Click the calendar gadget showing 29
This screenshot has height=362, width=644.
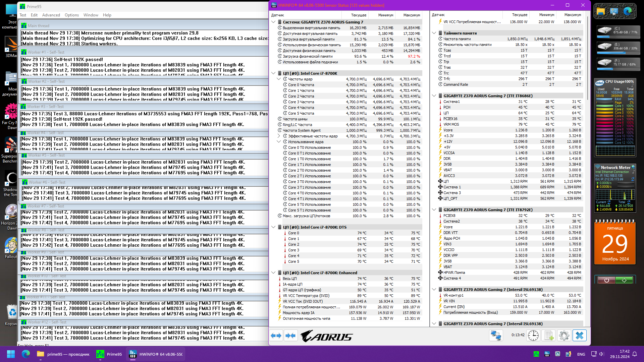click(615, 243)
